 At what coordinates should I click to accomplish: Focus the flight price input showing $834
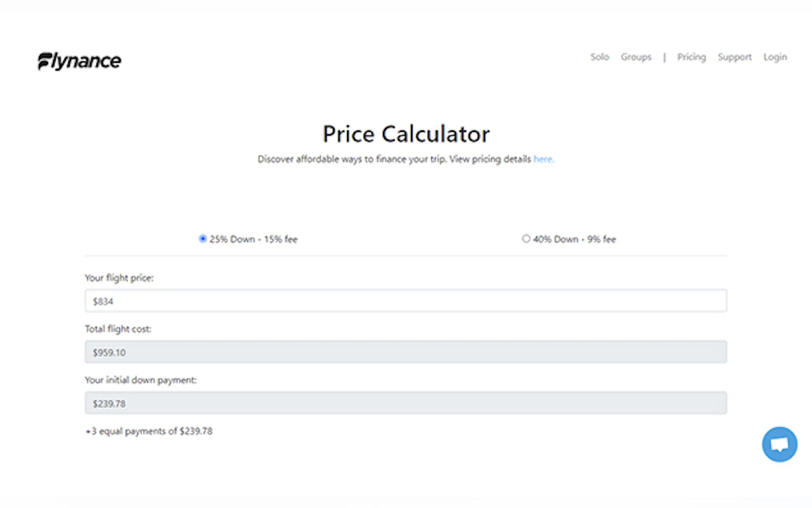(406, 301)
